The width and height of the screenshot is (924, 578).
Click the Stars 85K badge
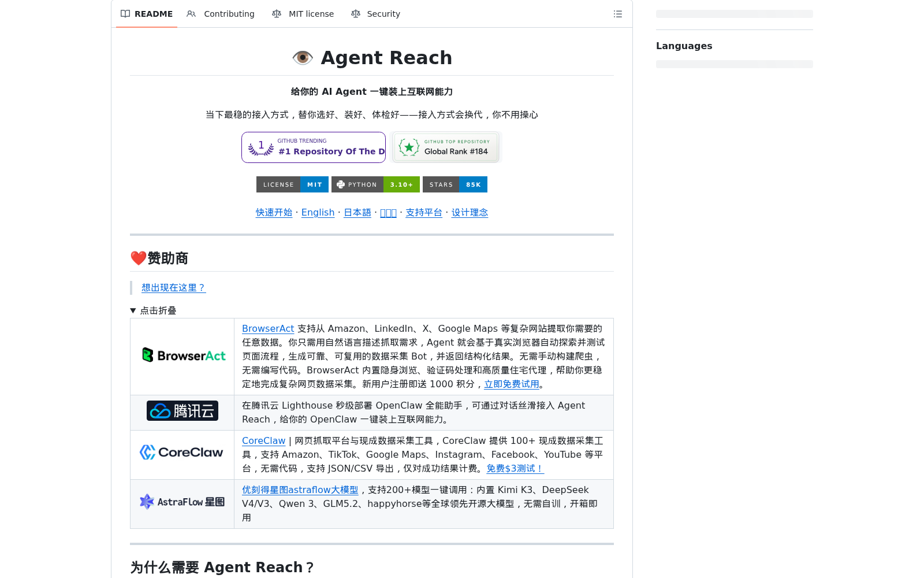click(x=455, y=184)
